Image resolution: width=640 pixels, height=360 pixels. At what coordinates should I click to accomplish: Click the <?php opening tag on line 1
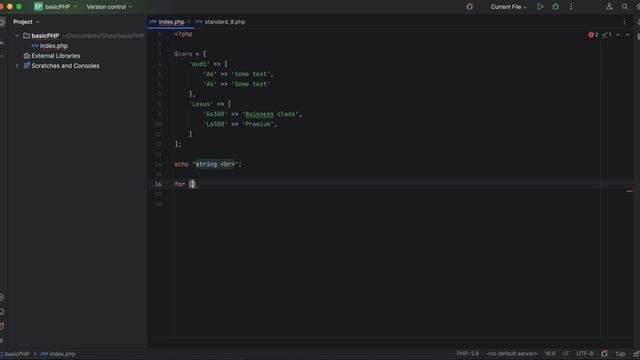tap(183, 34)
